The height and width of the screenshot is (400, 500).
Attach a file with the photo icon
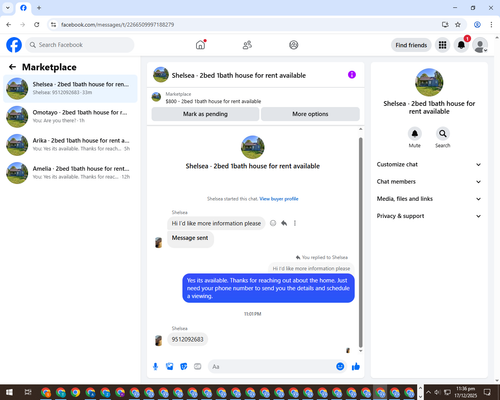(x=170, y=367)
